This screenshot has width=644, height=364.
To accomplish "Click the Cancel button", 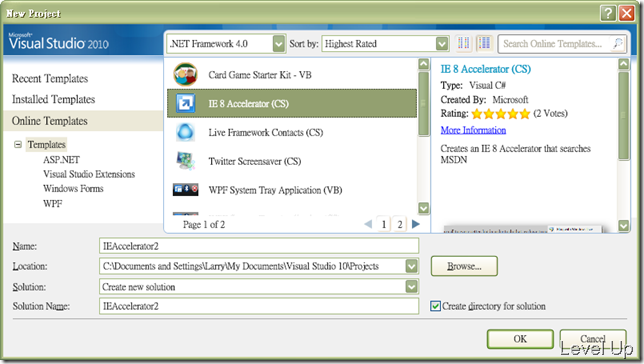I will 593,339.
